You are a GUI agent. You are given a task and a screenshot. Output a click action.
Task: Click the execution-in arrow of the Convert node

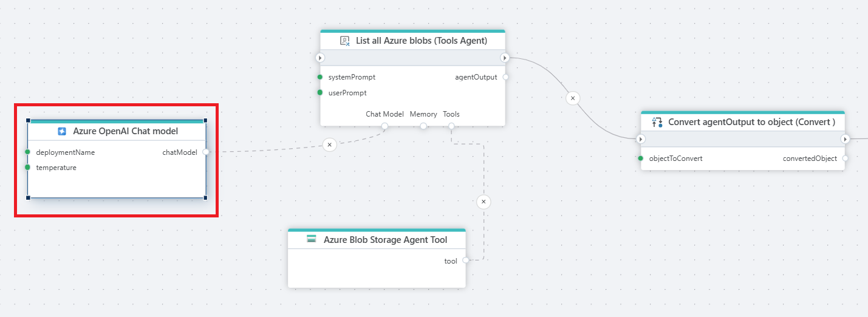pyautogui.click(x=641, y=139)
